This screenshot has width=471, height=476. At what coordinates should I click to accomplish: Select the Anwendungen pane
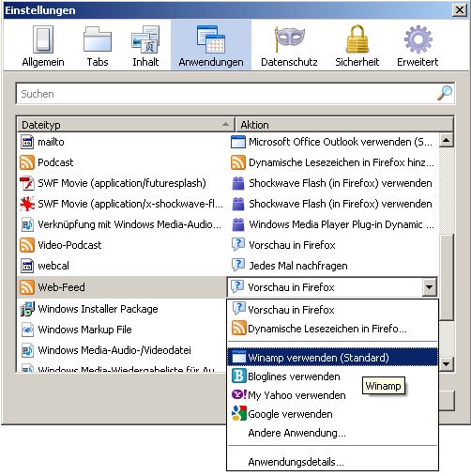[x=211, y=46]
